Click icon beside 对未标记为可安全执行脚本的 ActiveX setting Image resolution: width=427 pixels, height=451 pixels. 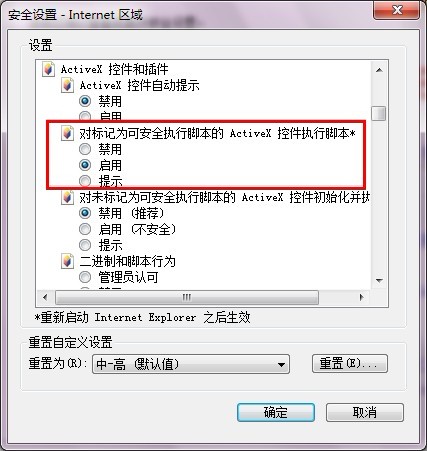tap(67, 197)
